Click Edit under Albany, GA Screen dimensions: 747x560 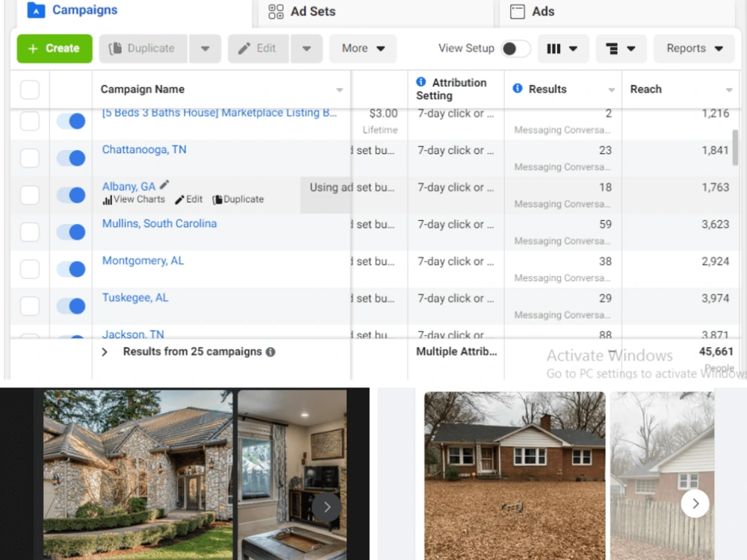tap(189, 199)
